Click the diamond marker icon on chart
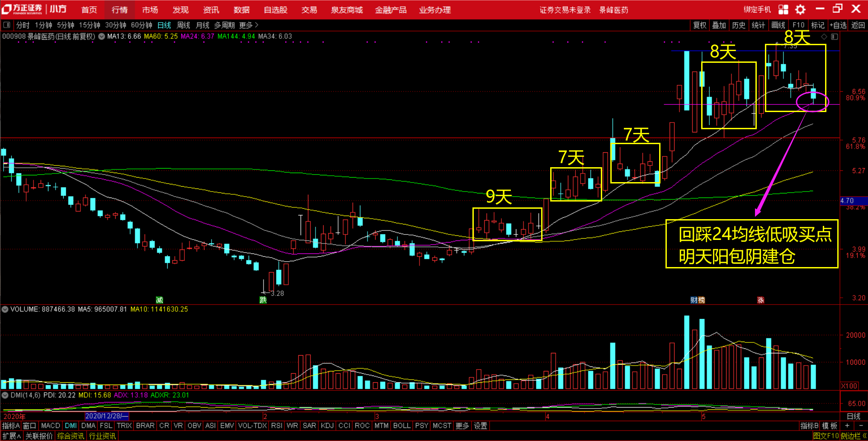This screenshot has height=441, width=868. [x=824, y=37]
